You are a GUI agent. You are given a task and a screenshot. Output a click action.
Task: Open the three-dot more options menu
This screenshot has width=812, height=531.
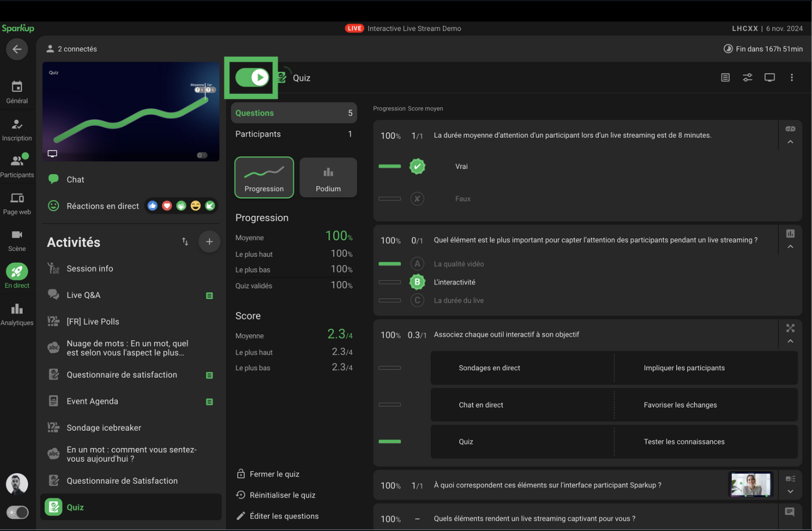pyautogui.click(x=791, y=78)
